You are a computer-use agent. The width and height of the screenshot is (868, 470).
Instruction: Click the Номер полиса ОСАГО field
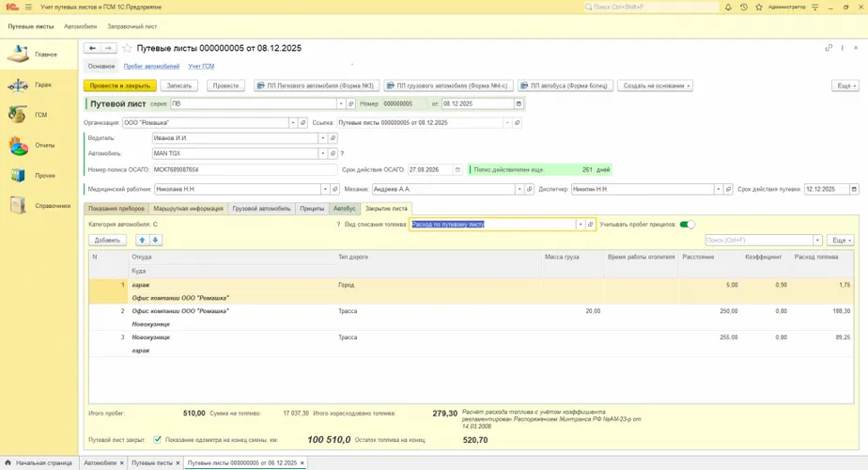click(244, 170)
